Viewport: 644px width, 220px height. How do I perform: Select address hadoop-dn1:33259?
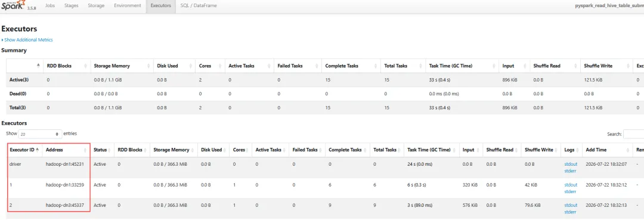coord(65,185)
